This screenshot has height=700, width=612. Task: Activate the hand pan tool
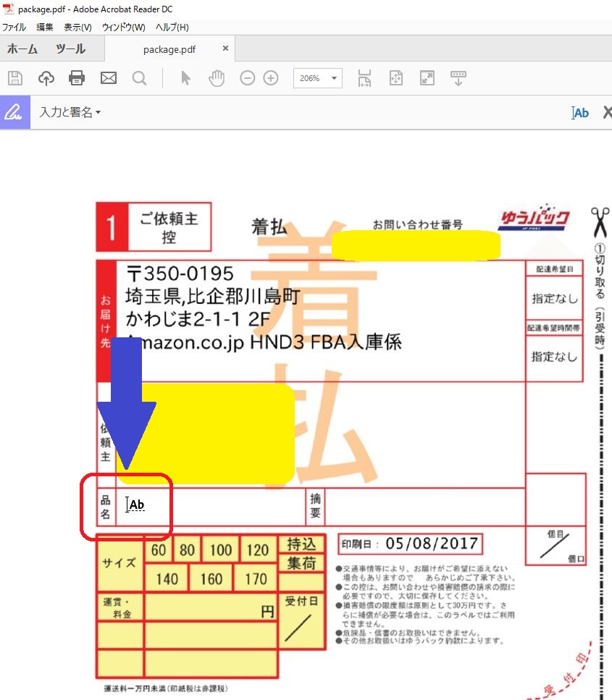pyautogui.click(x=217, y=78)
